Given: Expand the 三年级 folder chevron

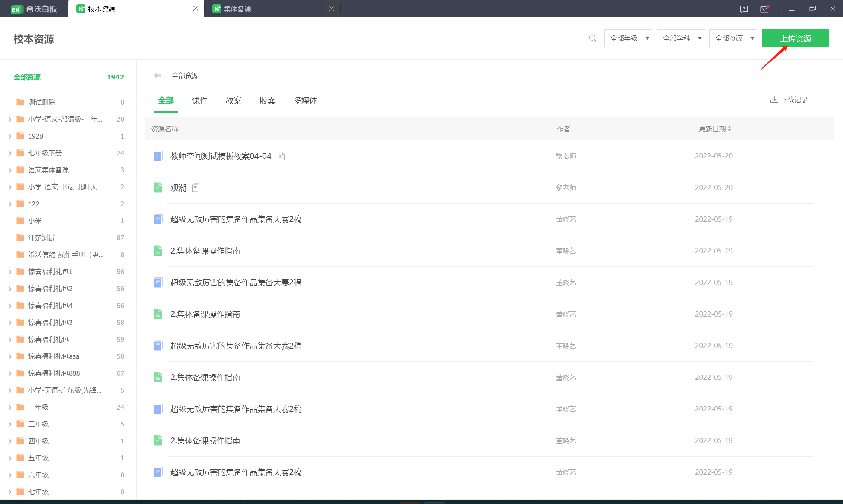Looking at the screenshot, I should point(10,424).
